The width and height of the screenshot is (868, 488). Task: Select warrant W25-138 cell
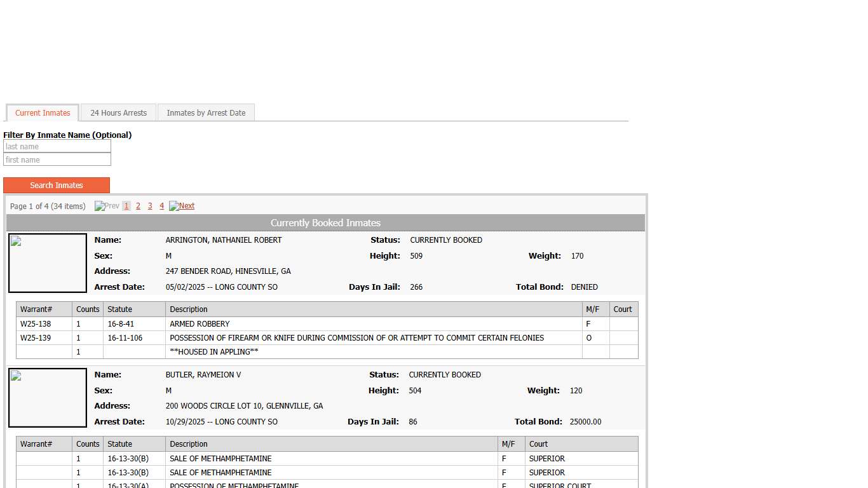click(36, 324)
